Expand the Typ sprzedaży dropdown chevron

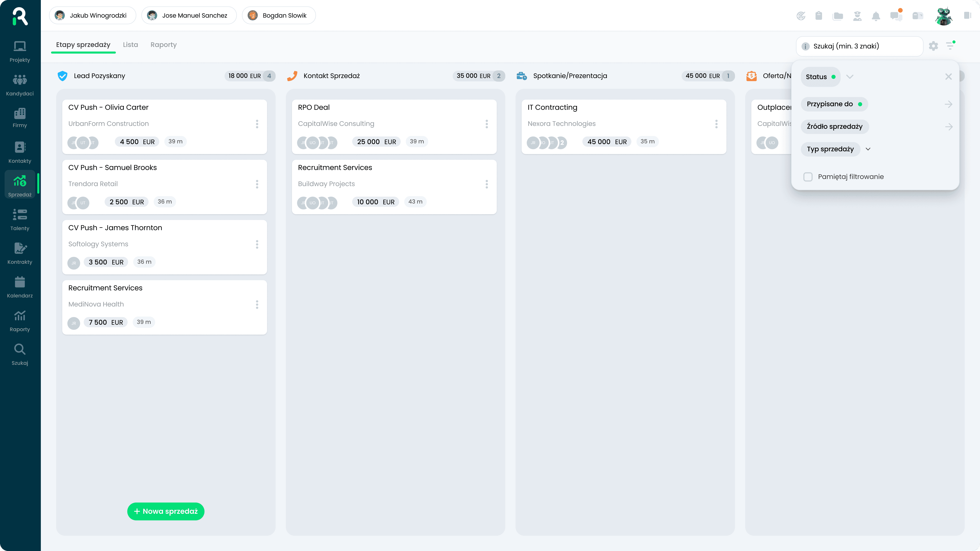pyautogui.click(x=868, y=149)
